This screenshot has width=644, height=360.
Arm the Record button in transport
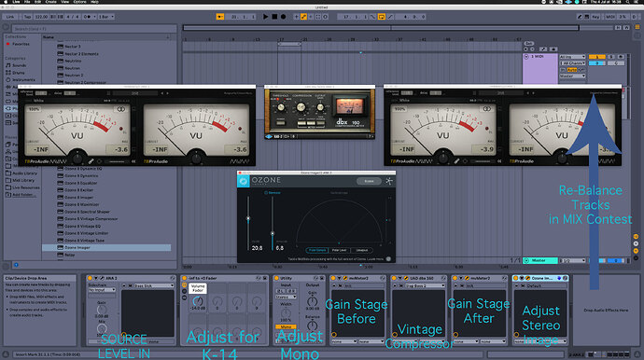pyautogui.click(x=283, y=17)
